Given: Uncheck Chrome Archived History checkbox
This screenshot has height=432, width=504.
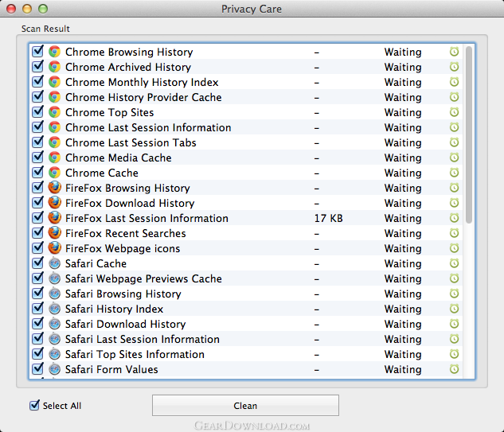Looking at the screenshot, I should [x=37, y=67].
